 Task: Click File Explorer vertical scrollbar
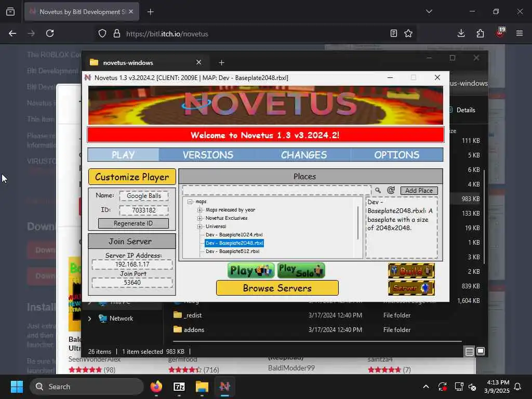[x=484, y=217]
